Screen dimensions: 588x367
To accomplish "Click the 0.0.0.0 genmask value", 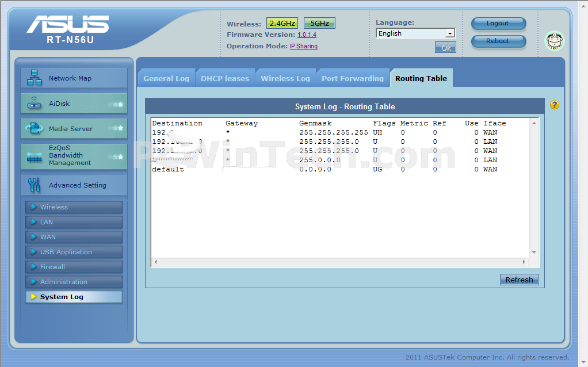I will tap(315, 170).
